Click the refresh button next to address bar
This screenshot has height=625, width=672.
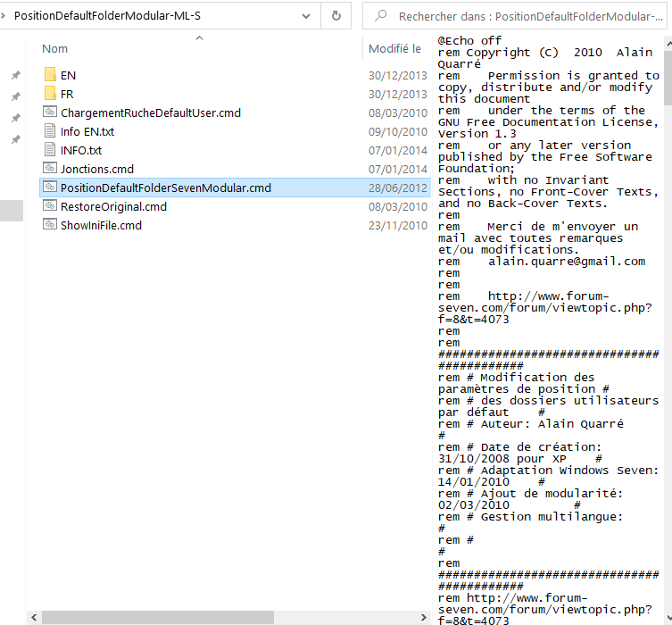(x=336, y=16)
